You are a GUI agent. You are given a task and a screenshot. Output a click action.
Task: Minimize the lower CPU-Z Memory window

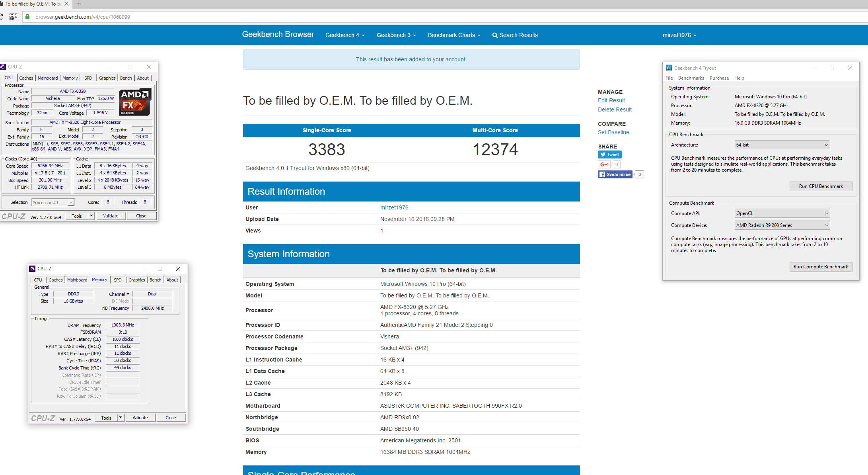tap(142, 269)
